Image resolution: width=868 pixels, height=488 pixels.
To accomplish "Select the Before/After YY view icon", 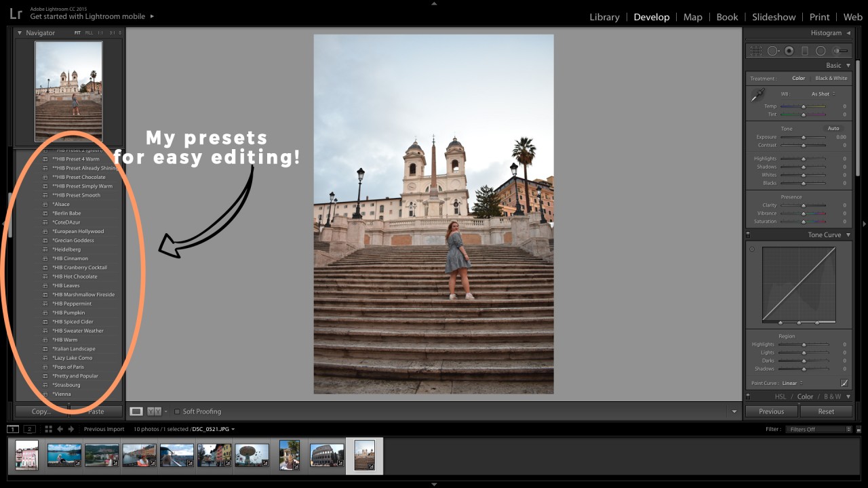I will click(x=154, y=411).
